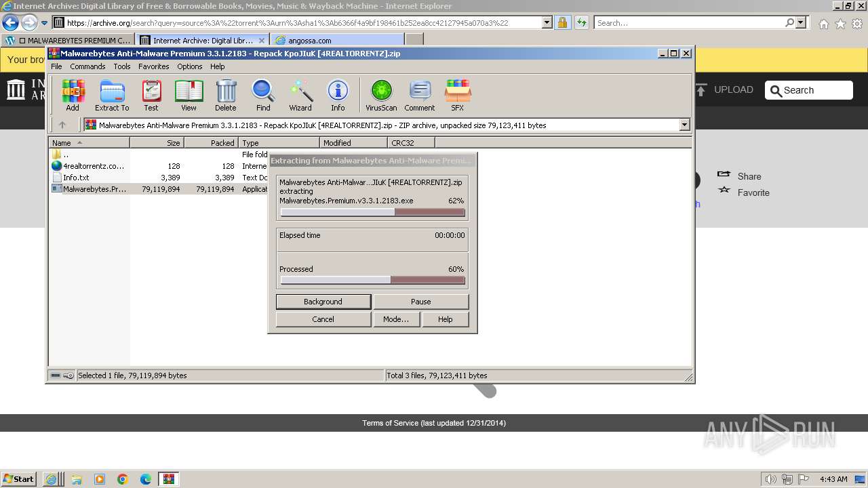The height and width of the screenshot is (488, 868).
Task: Click the View file icon
Action: coord(189,95)
